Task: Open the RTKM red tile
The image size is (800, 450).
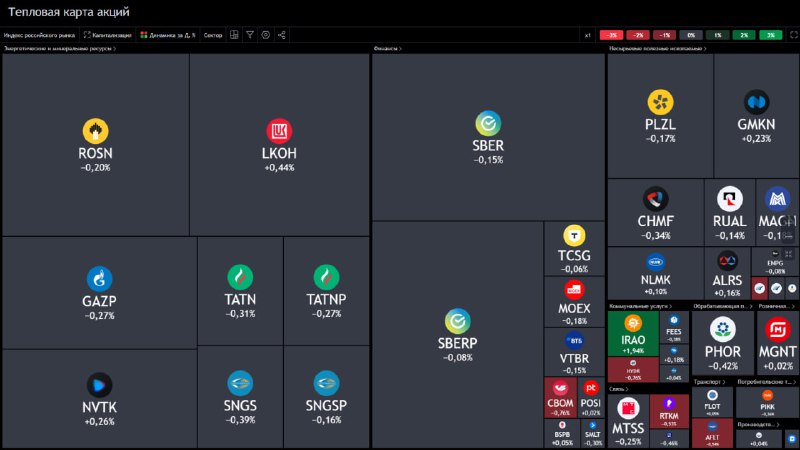Action: (x=669, y=411)
